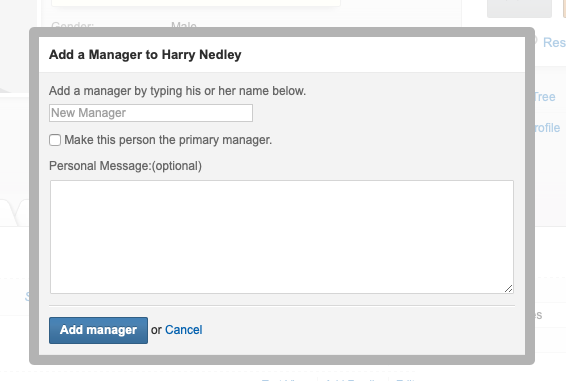The width and height of the screenshot is (566, 381).
Task: Open the partially hidden 'Res…' link
Action: [x=554, y=43]
